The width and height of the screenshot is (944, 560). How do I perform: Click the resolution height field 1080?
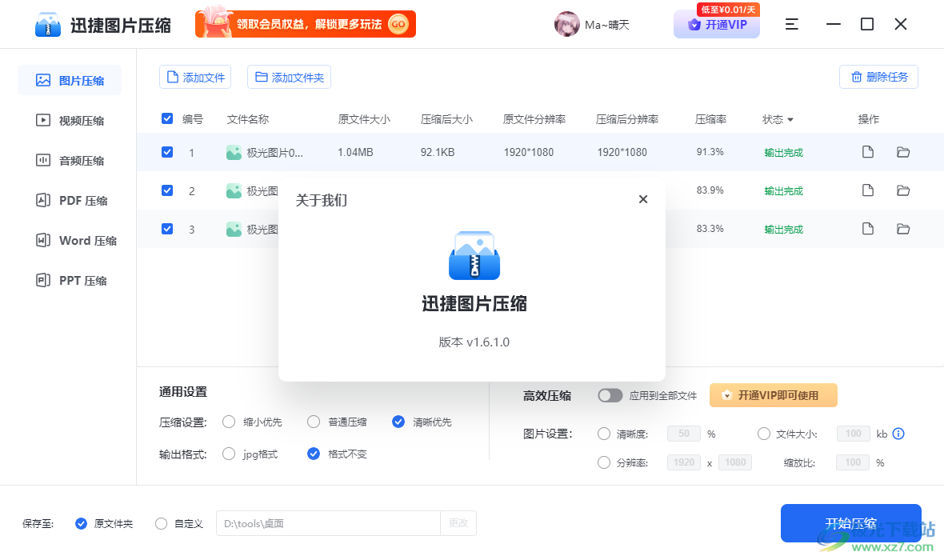[735, 462]
